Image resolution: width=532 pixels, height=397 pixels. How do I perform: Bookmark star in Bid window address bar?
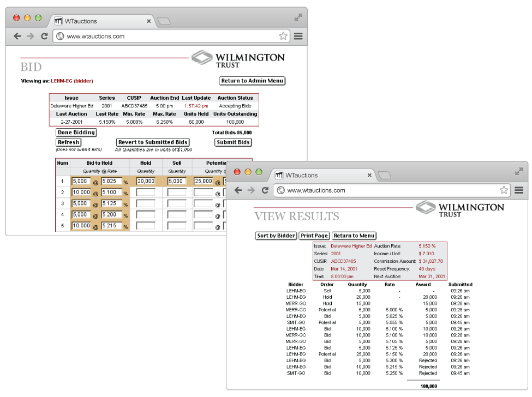point(283,36)
